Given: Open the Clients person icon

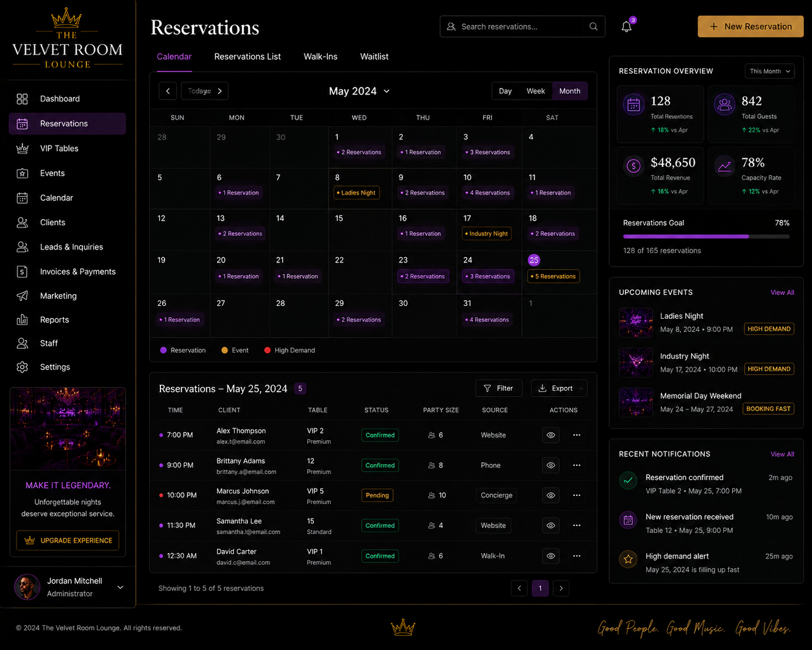Looking at the screenshot, I should tap(22, 222).
